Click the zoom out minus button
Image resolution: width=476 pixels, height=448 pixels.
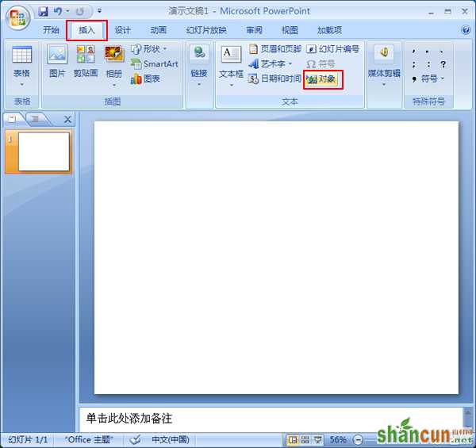pos(359,439)
